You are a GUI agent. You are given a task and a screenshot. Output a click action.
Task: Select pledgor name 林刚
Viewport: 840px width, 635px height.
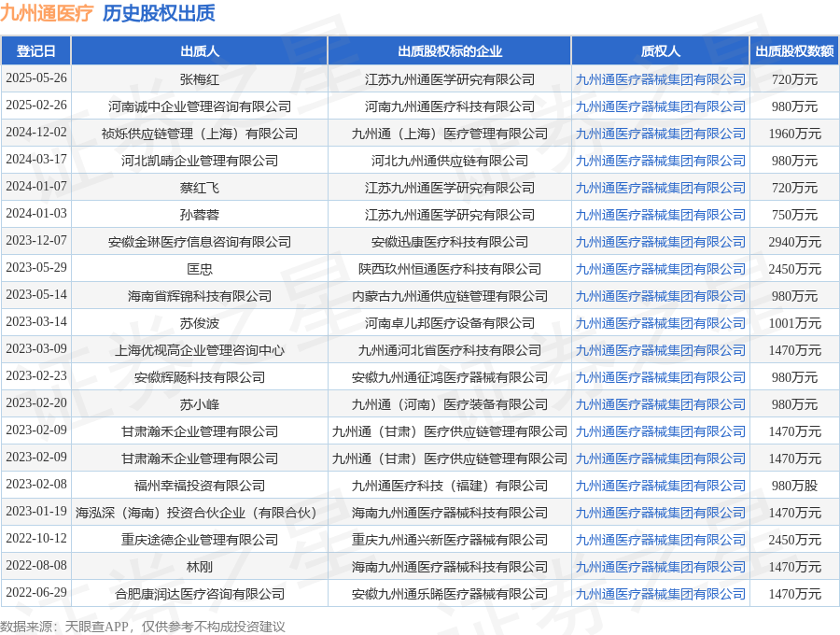200,567
